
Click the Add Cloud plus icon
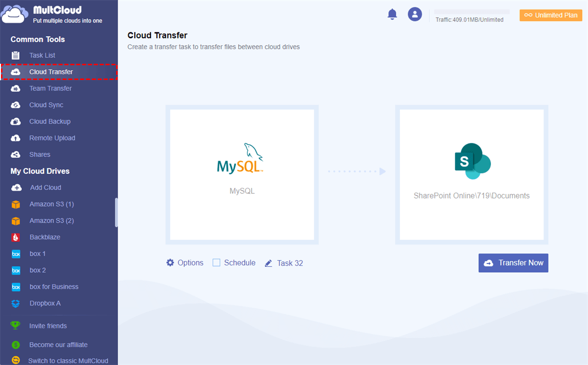(x=16, y=187)
